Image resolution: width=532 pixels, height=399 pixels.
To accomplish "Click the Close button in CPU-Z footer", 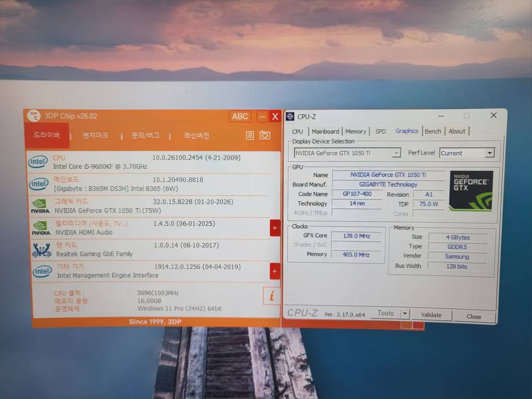I will 474,317.
